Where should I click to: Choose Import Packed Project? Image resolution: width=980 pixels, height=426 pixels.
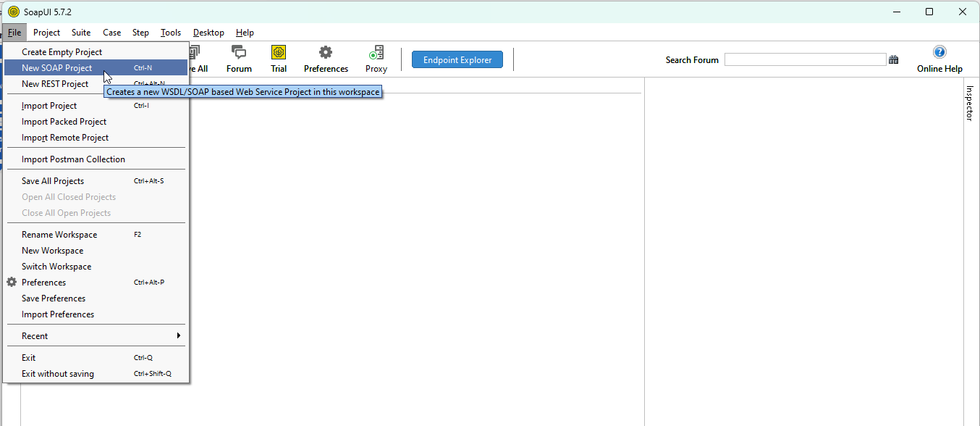click(x=96, y=122)
